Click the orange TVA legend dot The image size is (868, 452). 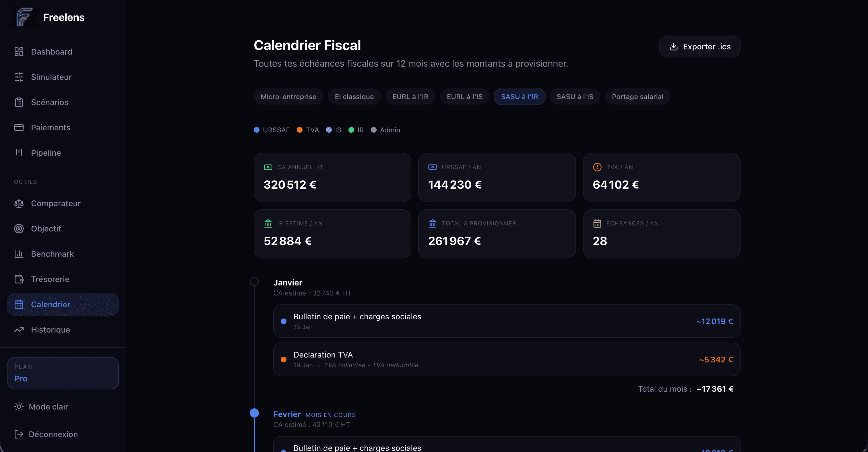[299, 130]
